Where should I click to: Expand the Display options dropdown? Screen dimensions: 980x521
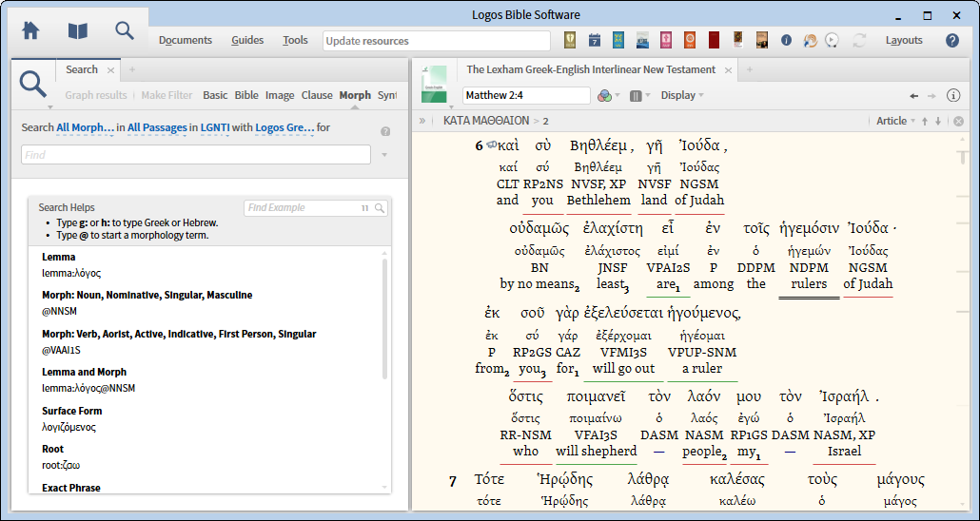[682, 95]
